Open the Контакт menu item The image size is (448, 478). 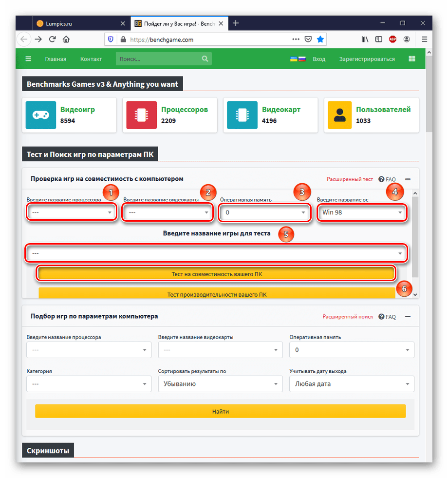tap(91, 59)
